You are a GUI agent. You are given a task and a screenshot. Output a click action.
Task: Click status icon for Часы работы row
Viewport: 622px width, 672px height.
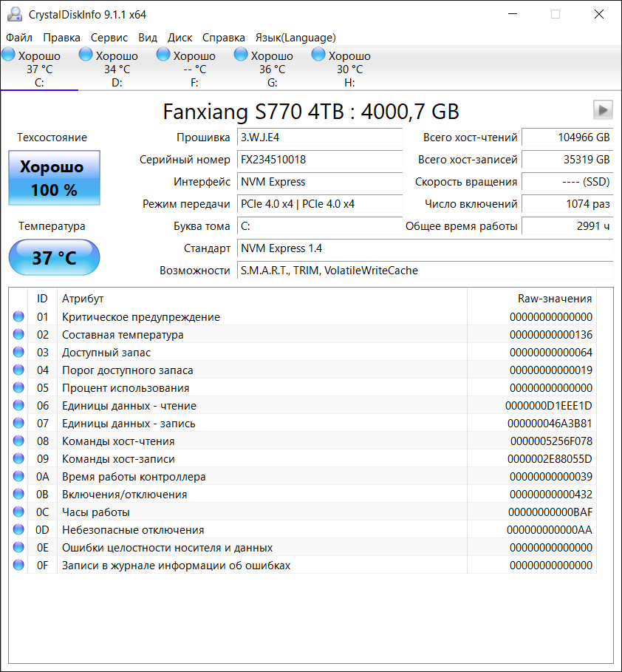(18, 512)
